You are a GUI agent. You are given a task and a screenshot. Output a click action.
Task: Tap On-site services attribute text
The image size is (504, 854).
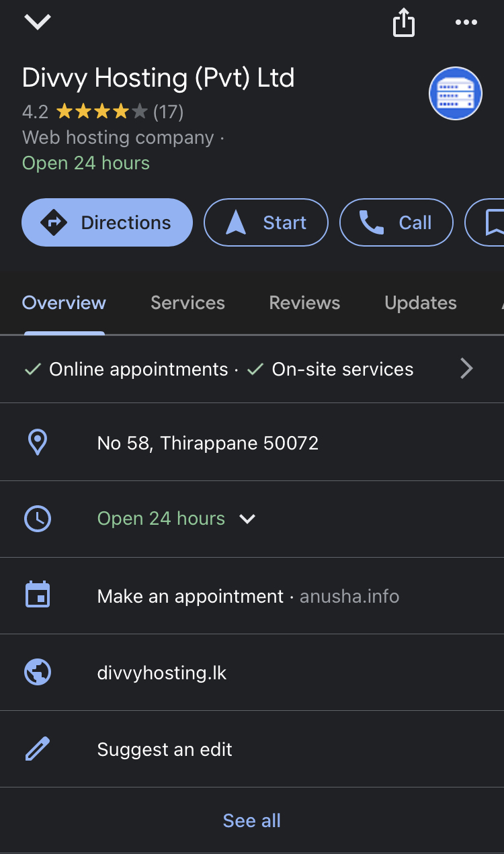[343, 370]
